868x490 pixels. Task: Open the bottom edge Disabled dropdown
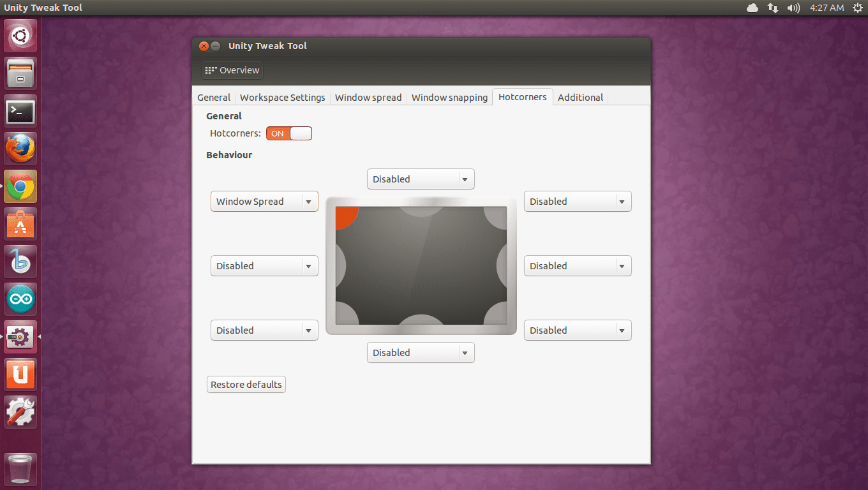point(421,353)
